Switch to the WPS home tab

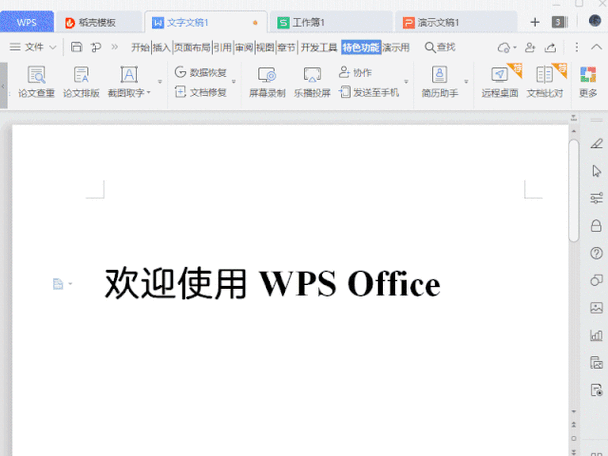coord(27,22)
